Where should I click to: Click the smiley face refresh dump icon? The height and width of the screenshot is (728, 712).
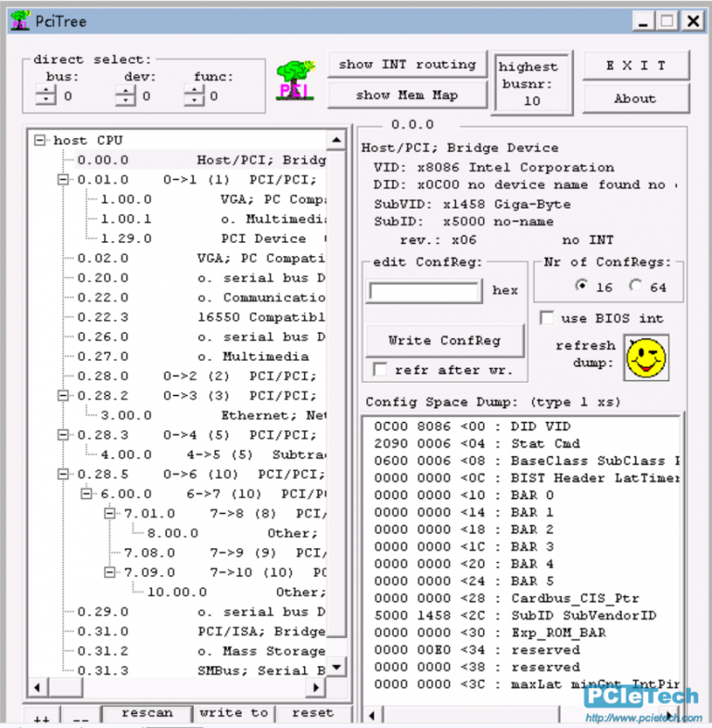pos(646,357)
